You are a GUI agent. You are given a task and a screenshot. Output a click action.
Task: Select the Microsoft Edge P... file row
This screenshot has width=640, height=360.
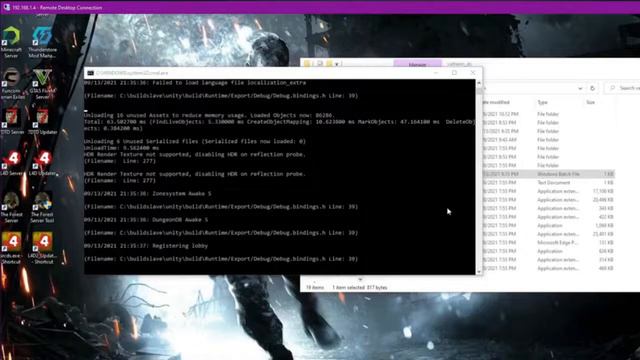(549, 242)
